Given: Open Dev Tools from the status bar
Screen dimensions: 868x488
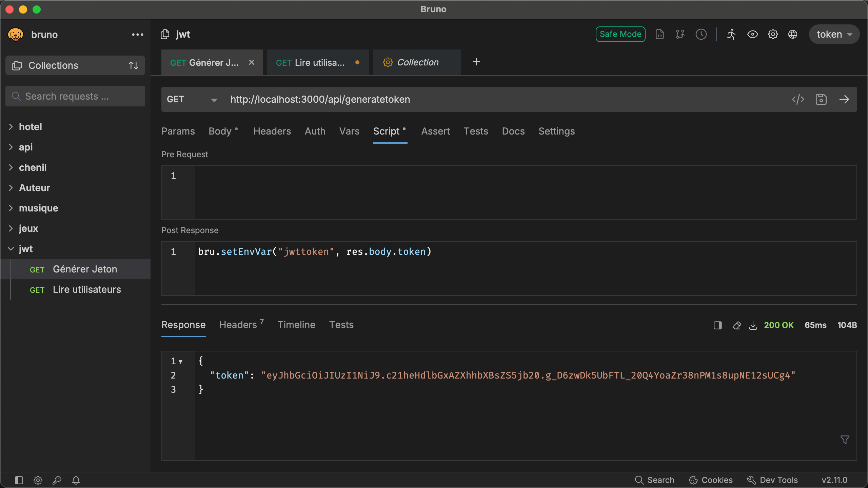Looking at the screenshot, I should coord(773,480).
